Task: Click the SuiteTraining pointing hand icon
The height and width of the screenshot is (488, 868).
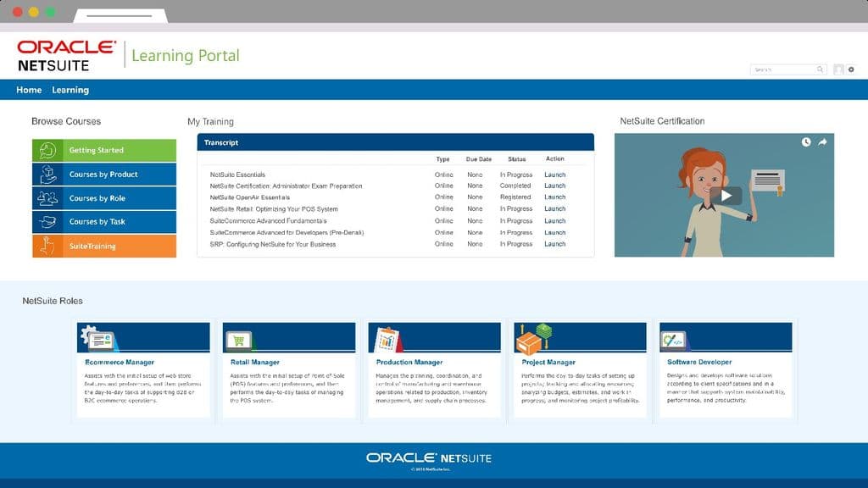Action: coord(47,246)
